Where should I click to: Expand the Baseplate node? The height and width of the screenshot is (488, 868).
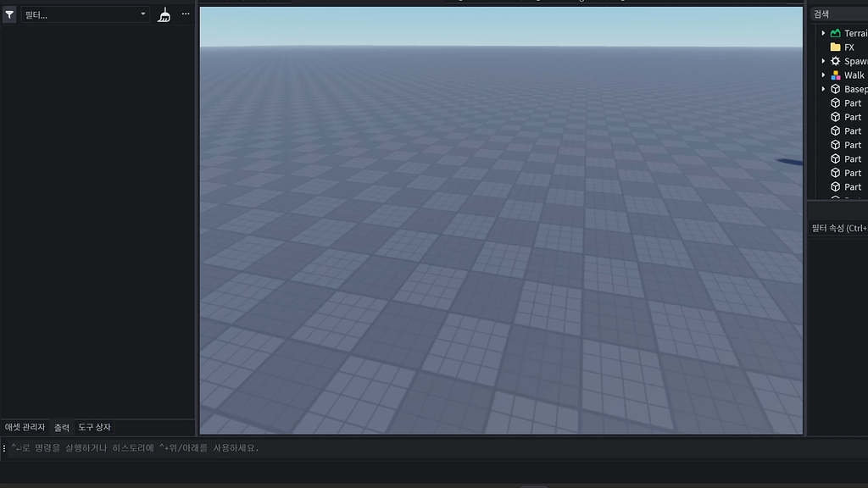[x=823, y=89]
